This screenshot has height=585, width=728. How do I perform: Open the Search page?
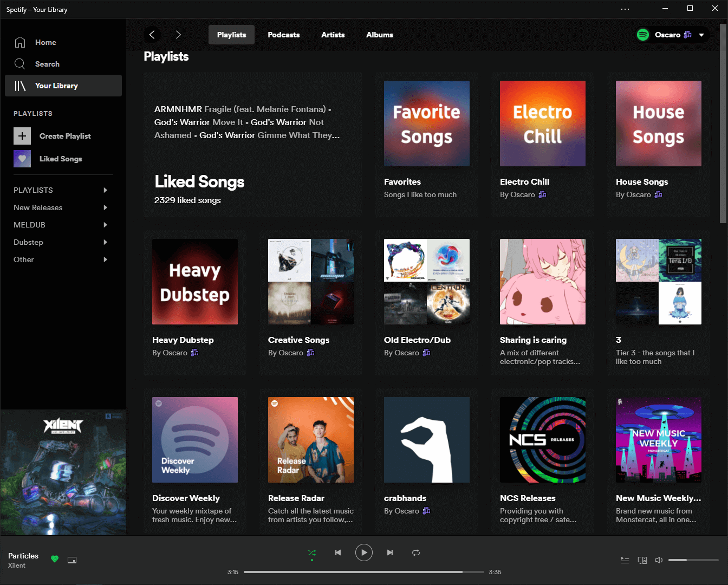[x=48, y=63]
